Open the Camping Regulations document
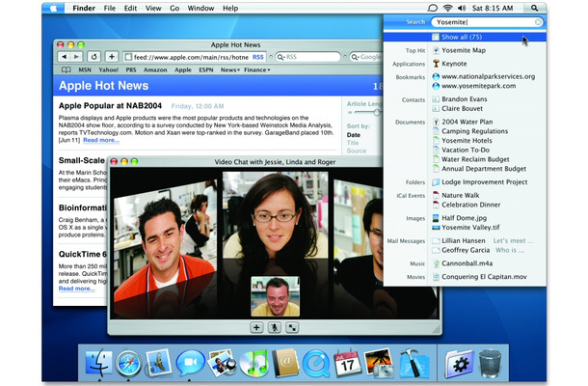Screen dimensions: 588x386 click(474, 131)
